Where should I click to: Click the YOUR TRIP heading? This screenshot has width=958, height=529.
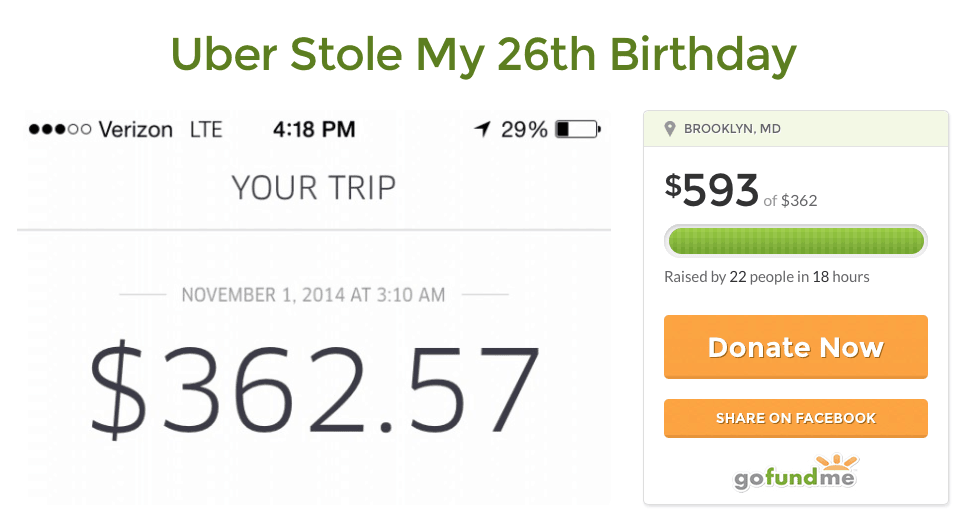(x=314, y=187)
